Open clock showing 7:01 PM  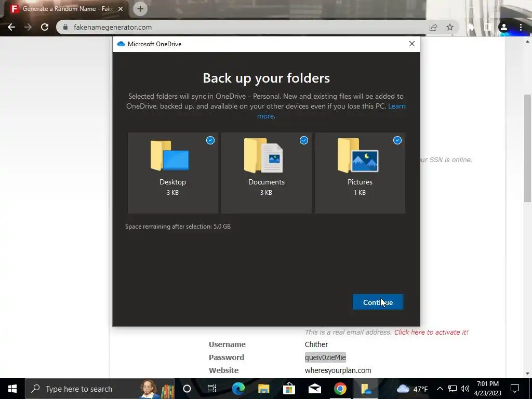(488, 389)
